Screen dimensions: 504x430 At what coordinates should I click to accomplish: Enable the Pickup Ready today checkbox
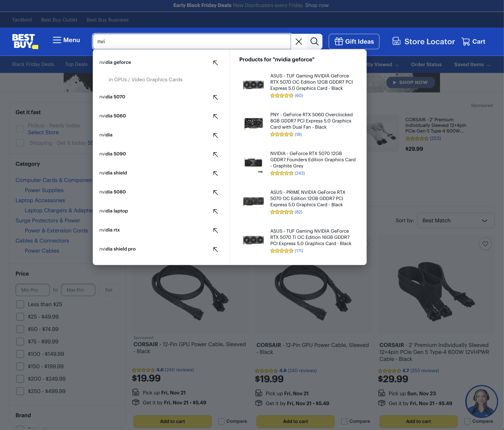[20, 128]
